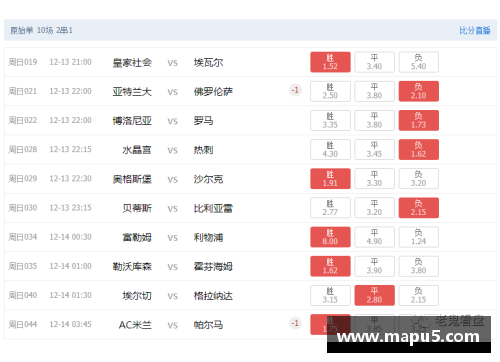Choose 负 2.15 for 埃尔切 vs 格拉纳达
Viewport: 500px width, 362px height.
click(419, 295)
